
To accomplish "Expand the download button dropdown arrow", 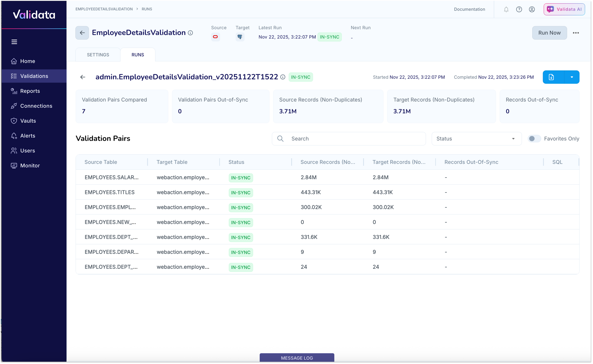I will pos(572,77).
